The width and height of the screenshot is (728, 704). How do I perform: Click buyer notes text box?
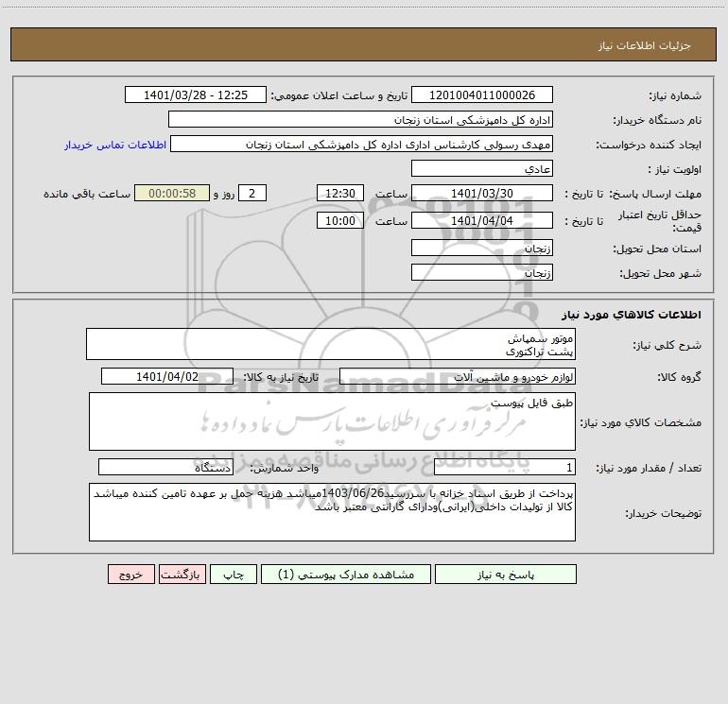[x=332, y=512]
